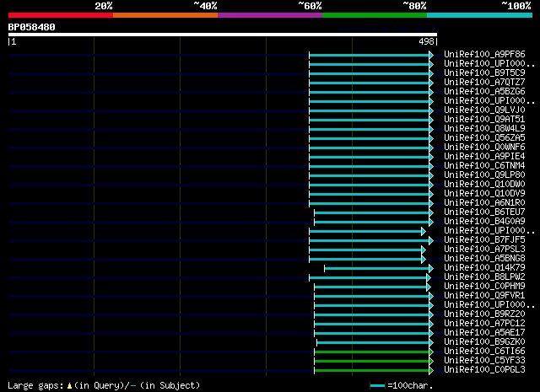Select the UniRef100_B7FJF5 label
Screen dimensions: 540x392
484,240
